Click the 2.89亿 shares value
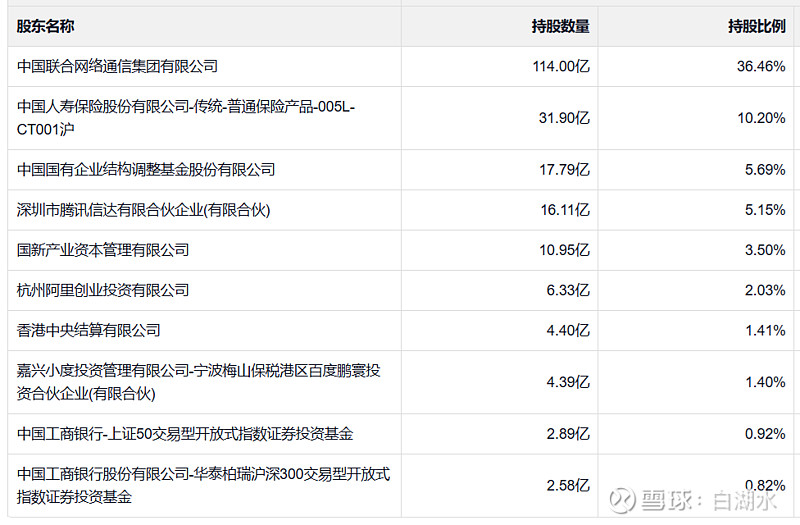The width and height of the screenshot is (800, 525). click(568, 434)
